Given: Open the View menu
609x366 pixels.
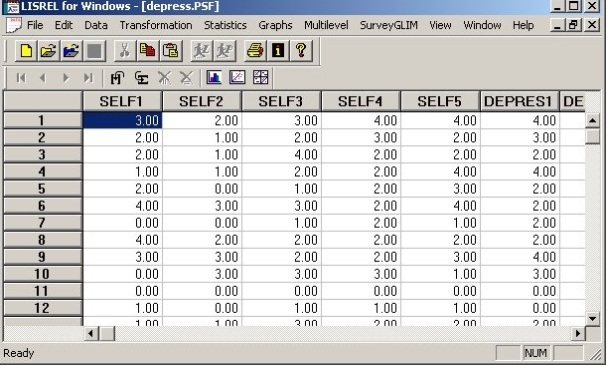Looking at the screenshot, I should (x=440, y=25).
